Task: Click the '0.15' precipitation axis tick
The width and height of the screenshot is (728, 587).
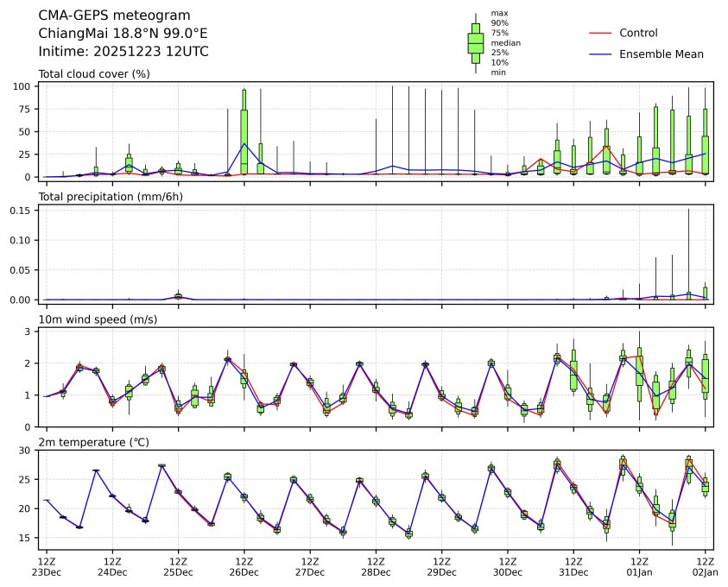Action: point(20,211)
